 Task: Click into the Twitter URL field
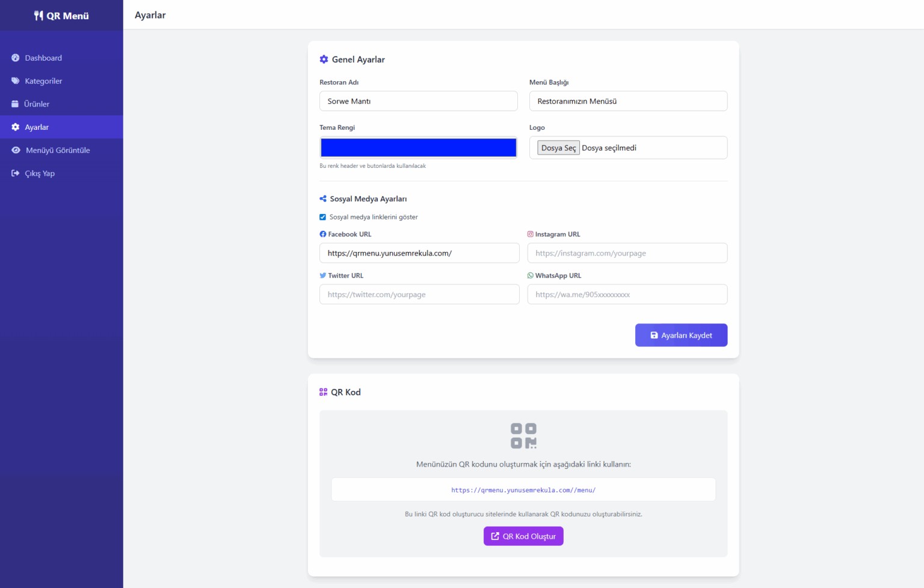click(x=419, y=295)
